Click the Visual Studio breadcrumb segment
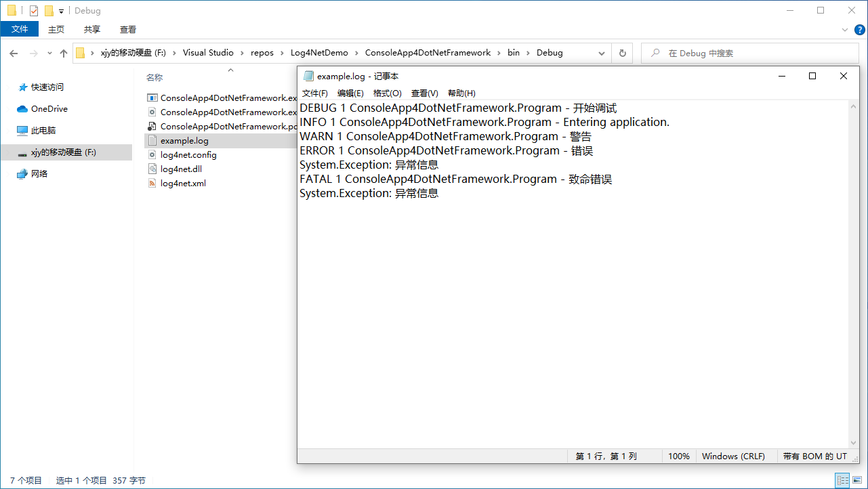 click(208, 53)
